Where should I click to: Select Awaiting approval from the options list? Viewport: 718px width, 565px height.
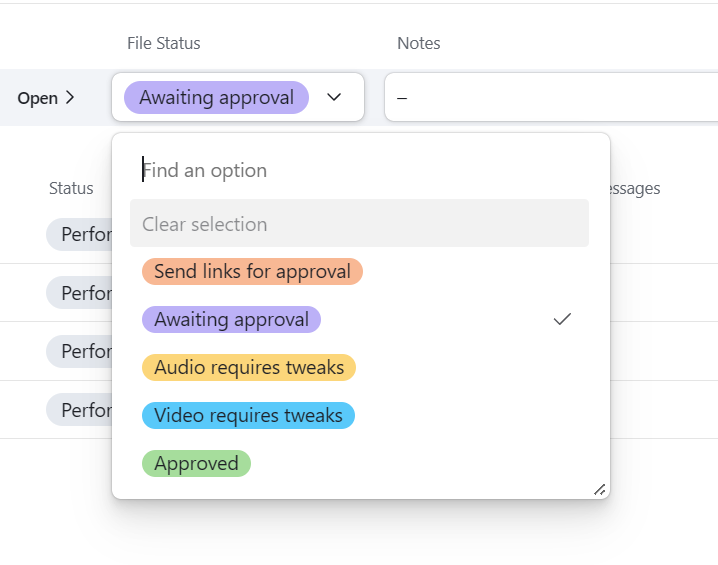(x=231, y=319)
